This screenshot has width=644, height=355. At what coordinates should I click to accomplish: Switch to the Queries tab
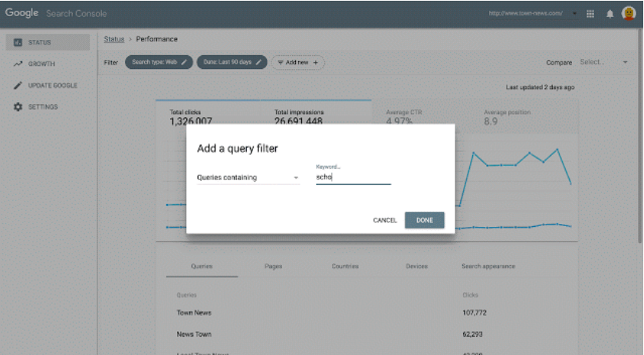coord(202,266)
